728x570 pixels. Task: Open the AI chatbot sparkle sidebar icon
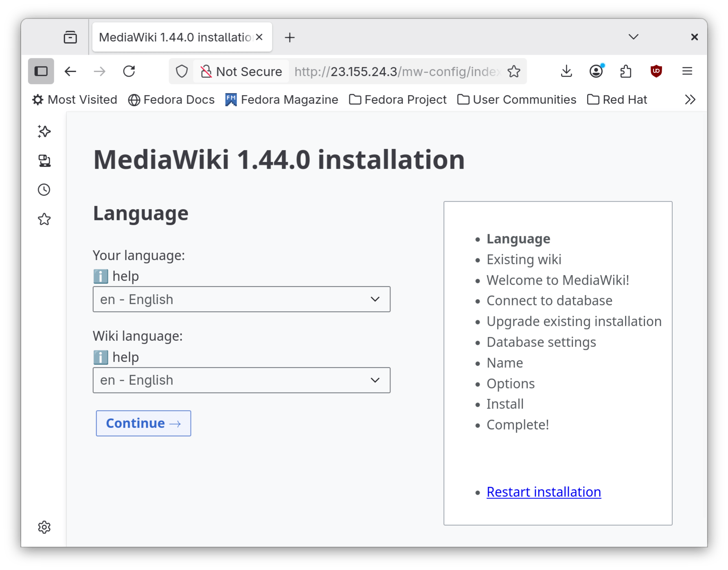coord(44,132)
